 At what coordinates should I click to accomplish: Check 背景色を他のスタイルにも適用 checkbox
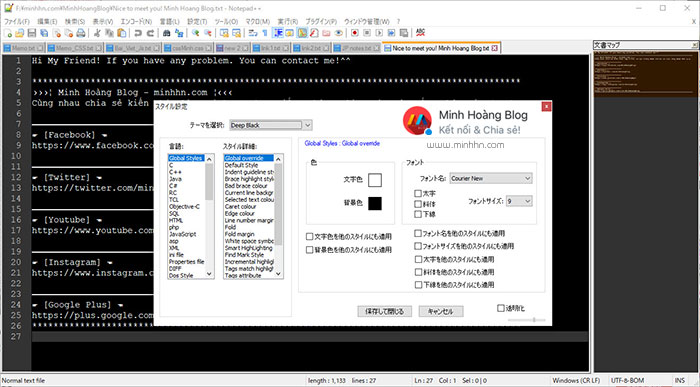309,250
